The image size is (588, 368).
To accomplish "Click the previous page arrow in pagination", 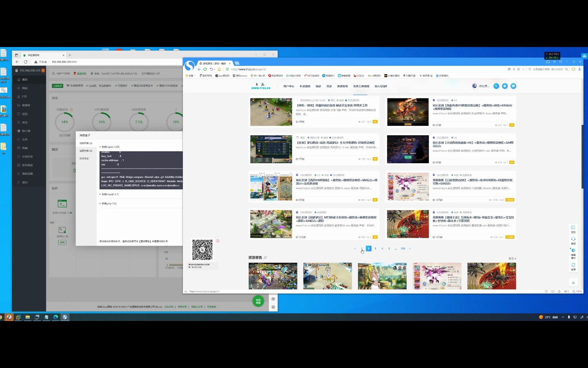I will click(x=355, y=249).
